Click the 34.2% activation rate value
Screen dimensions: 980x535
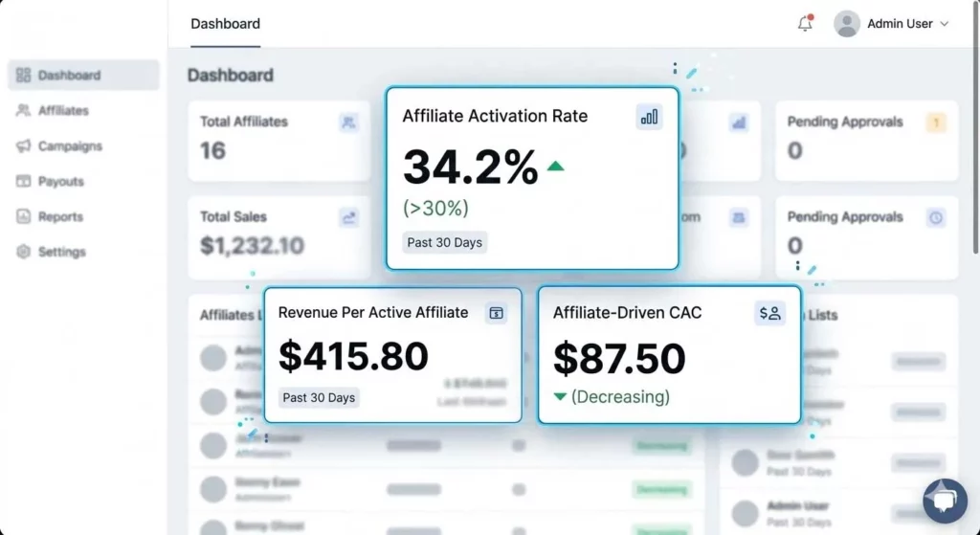click(x=471, y=167)
